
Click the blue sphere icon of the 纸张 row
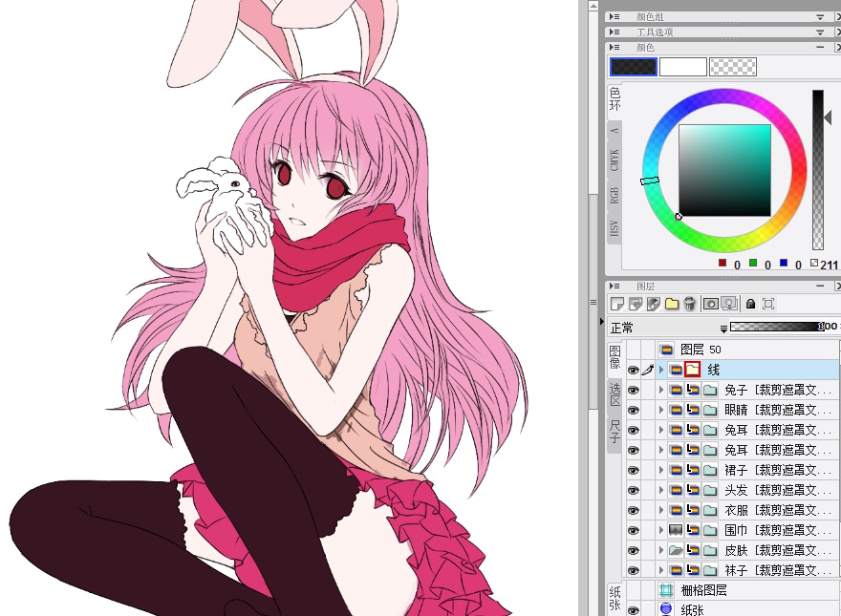tap(666, 609)
